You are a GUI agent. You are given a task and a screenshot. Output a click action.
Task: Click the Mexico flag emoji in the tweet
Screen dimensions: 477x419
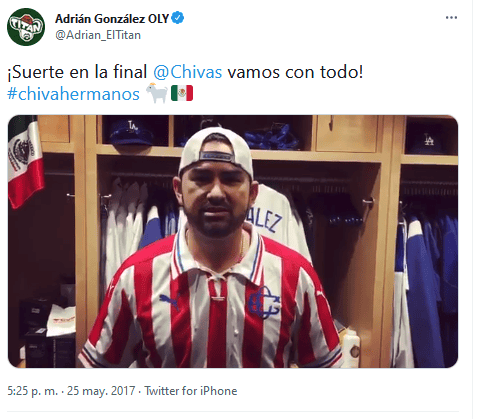coord(182,93)
